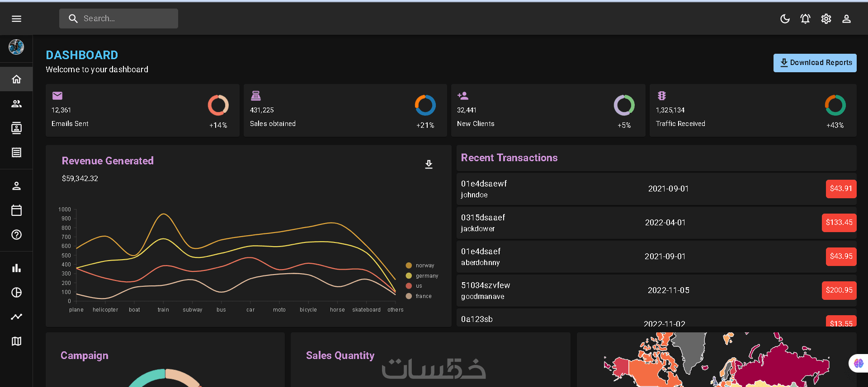Click the Download Reports button

pyautogui.click(x=815, y=63)
